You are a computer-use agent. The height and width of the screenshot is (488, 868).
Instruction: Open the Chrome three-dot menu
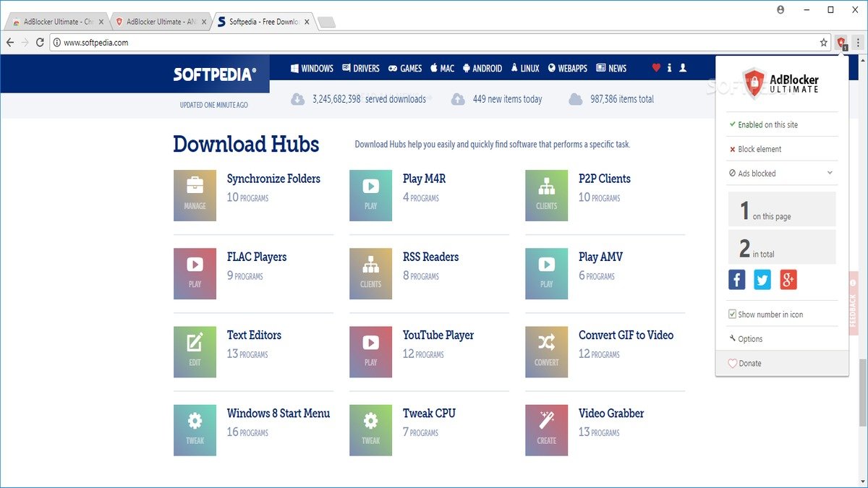click(858, 43)
